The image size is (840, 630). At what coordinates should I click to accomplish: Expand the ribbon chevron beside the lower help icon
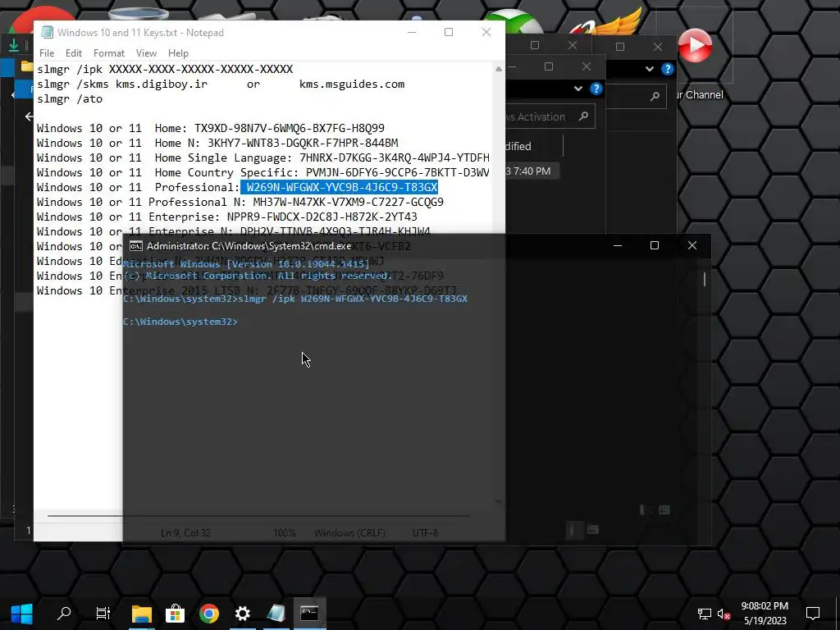578,89
